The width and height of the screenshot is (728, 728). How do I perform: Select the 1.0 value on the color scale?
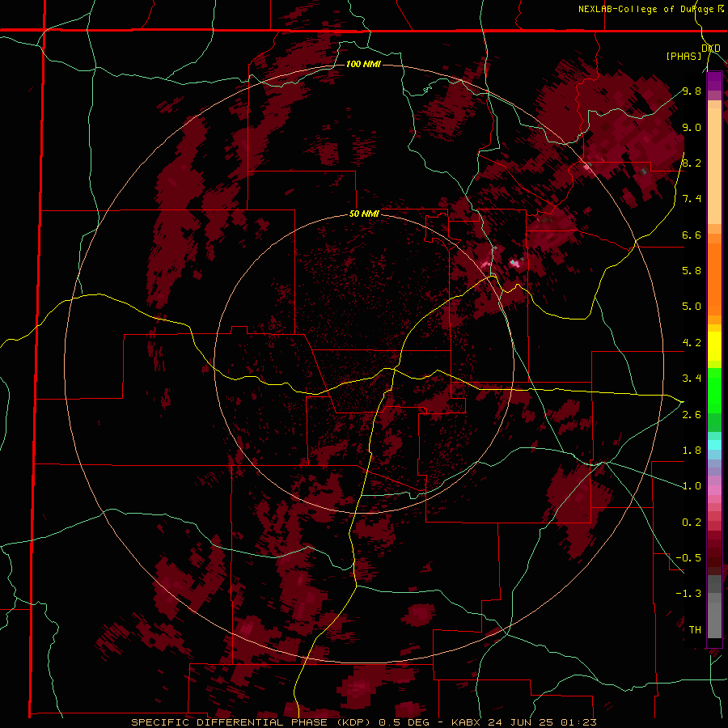click(x=692, y=486)
